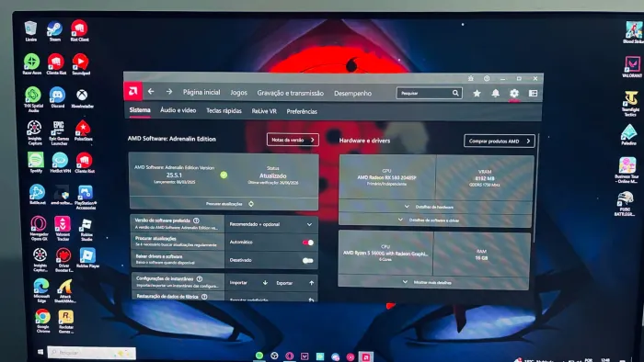Click the info icon next to Configurações de instantâneo
644x362 pixels.
pos(200,278)
